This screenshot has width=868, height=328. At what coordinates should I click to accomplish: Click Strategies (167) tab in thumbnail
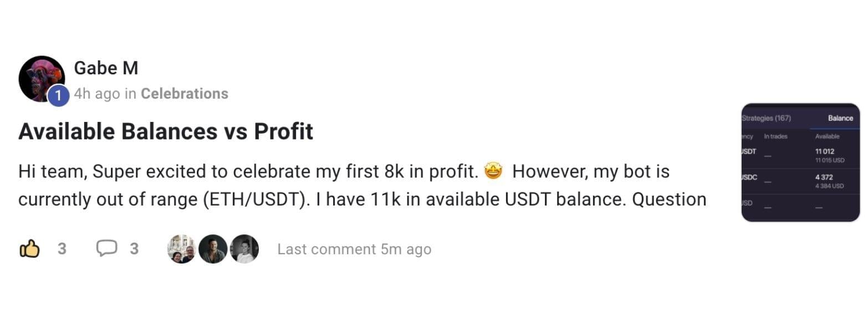pyautogui.click(x=766, y=118)
